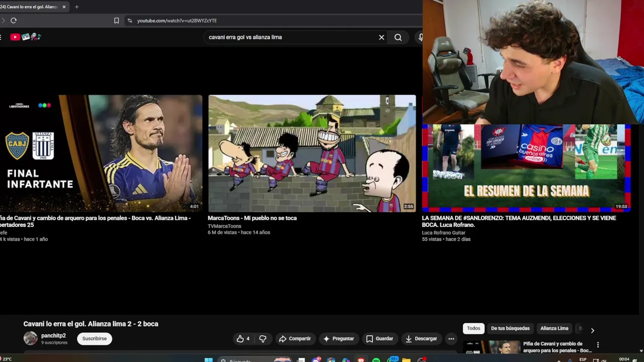Open the panchitp2 channel avatar
644x362 pixels.
click(x=31, y=338)
